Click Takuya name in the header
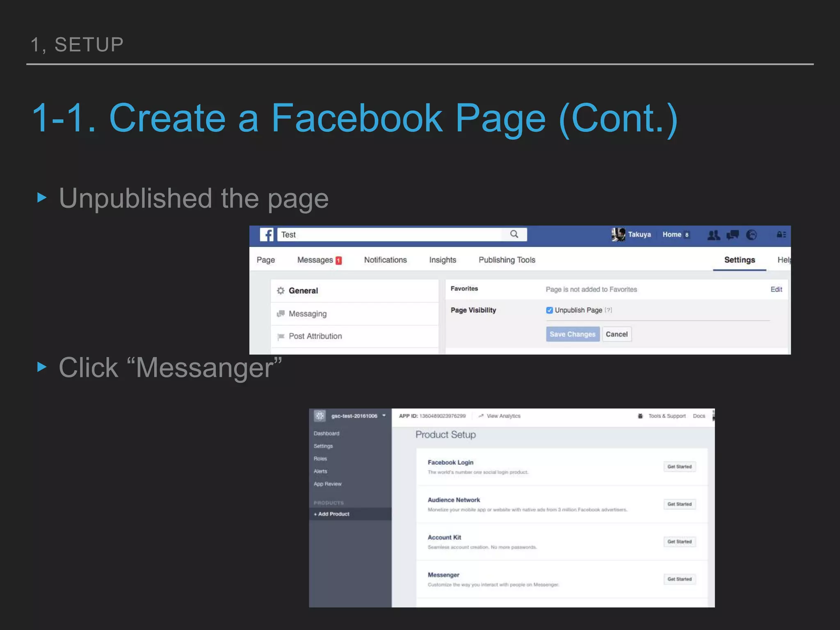Image resolution: width=840 pixels, height=630 pixels. coord(639,235)
